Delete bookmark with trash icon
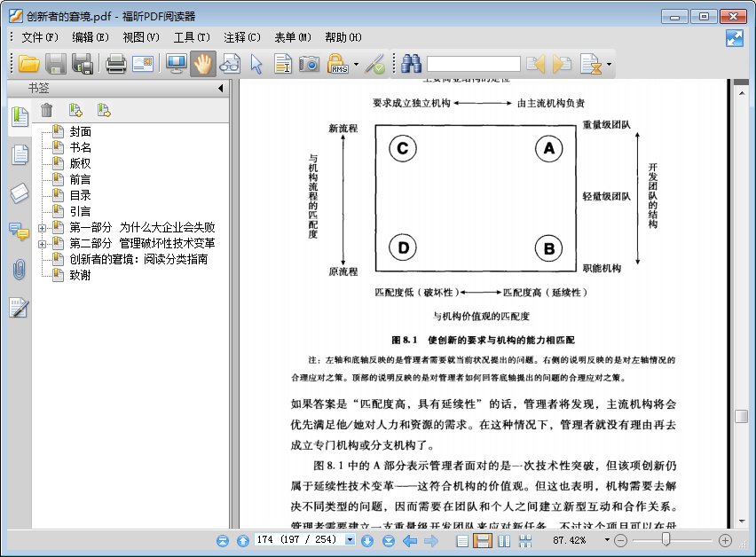 47,110
